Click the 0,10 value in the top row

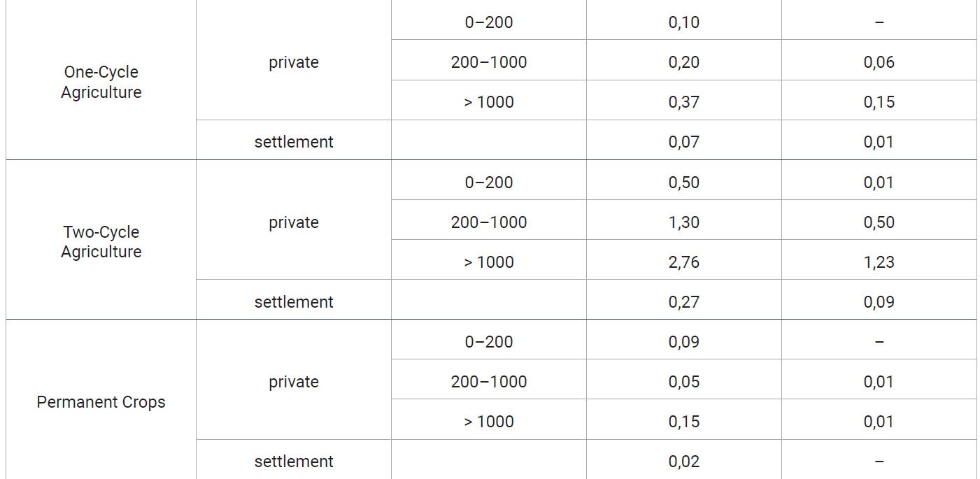pos(684,22)
